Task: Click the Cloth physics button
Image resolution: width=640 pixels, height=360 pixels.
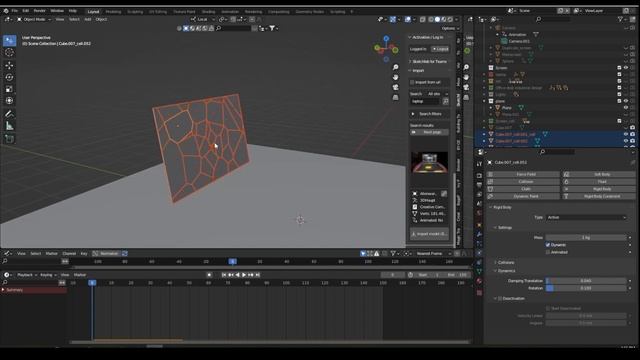Action: pos(523,189)
